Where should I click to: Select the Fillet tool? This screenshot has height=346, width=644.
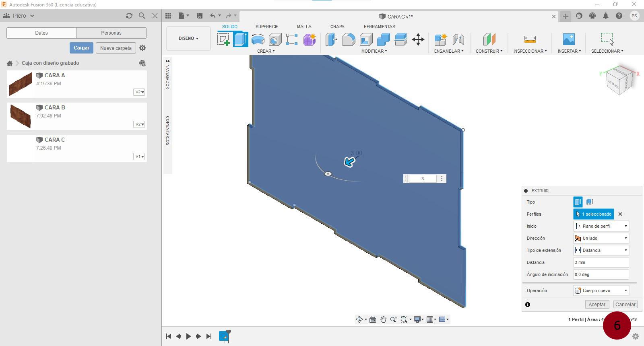pos(349,39)
